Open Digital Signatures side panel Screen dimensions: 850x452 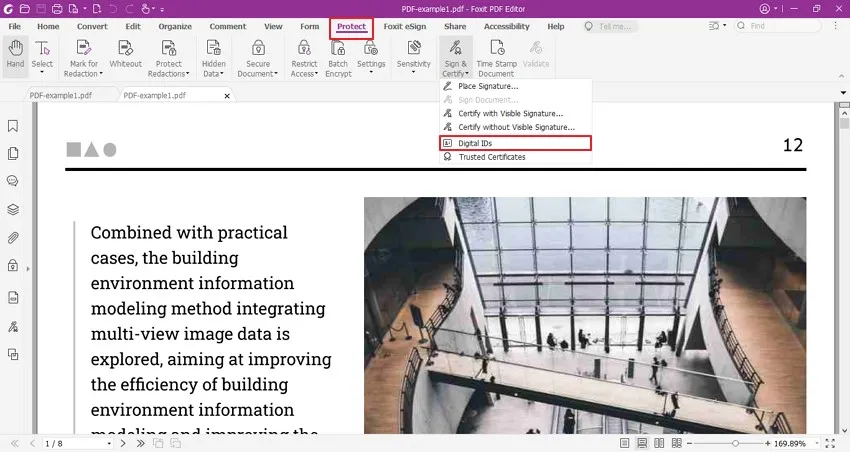(x=13, y=327)
